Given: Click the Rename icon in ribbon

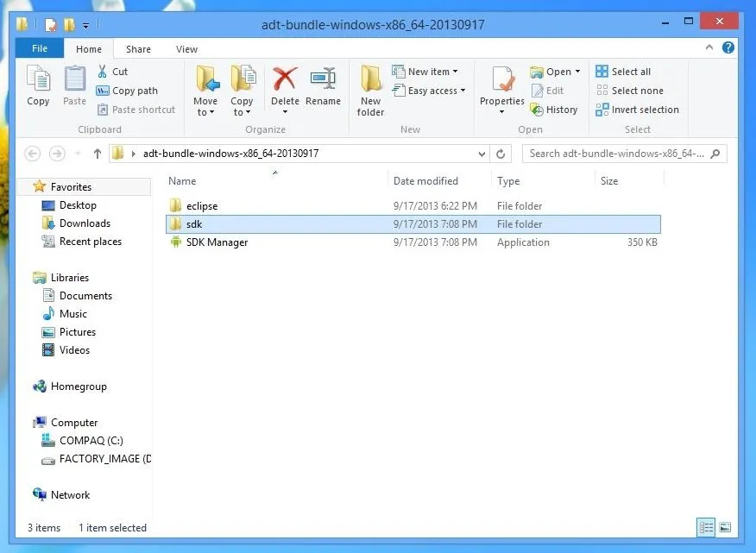Looking at the screenshot, I should point(323,79).
